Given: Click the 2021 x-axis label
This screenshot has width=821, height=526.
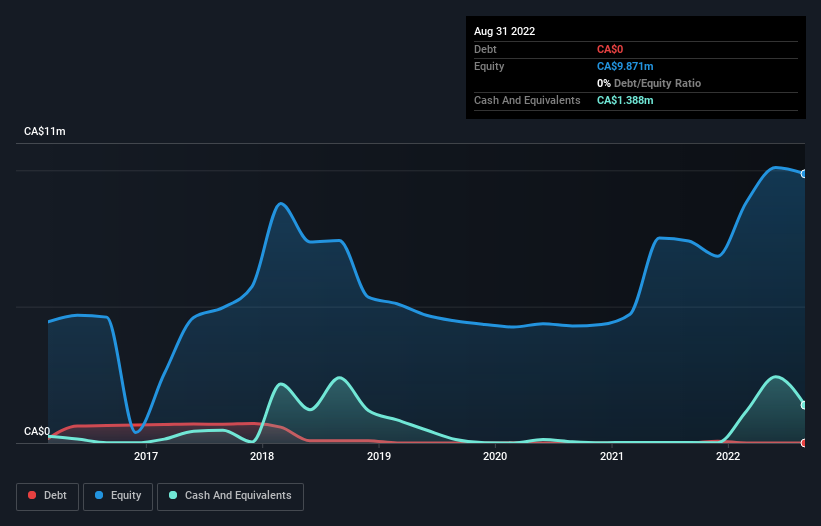Looking at the screenshot, I should click(612, 456).
